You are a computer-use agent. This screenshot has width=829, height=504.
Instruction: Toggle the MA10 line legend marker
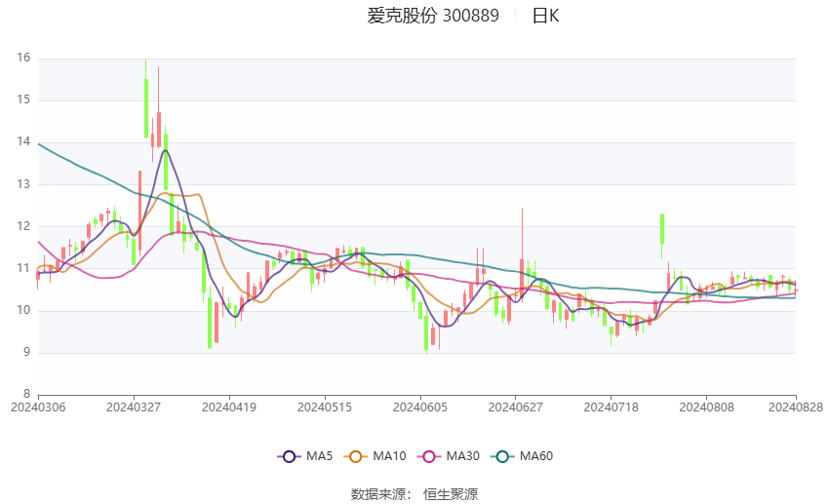click(x=355, y=456)
